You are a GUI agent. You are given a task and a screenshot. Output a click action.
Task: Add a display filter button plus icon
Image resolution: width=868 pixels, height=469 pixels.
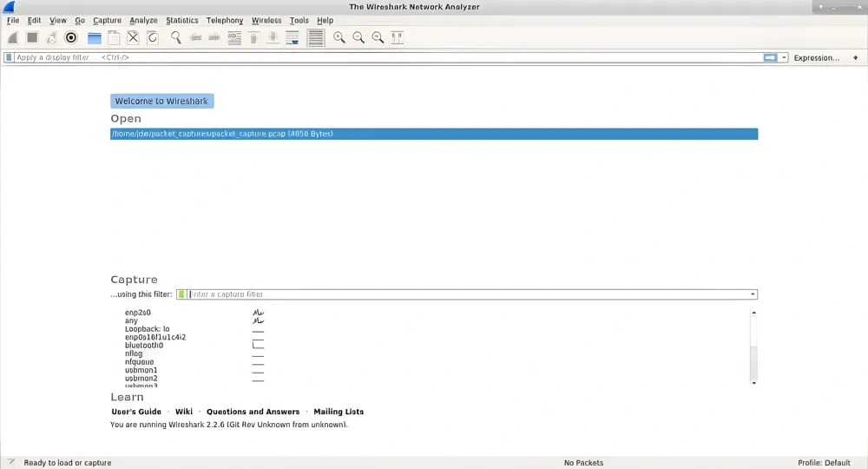coord(855,57)
